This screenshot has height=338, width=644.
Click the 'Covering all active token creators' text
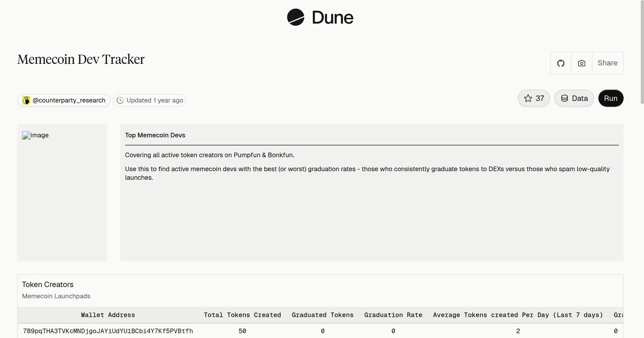[x=210, y=155]
